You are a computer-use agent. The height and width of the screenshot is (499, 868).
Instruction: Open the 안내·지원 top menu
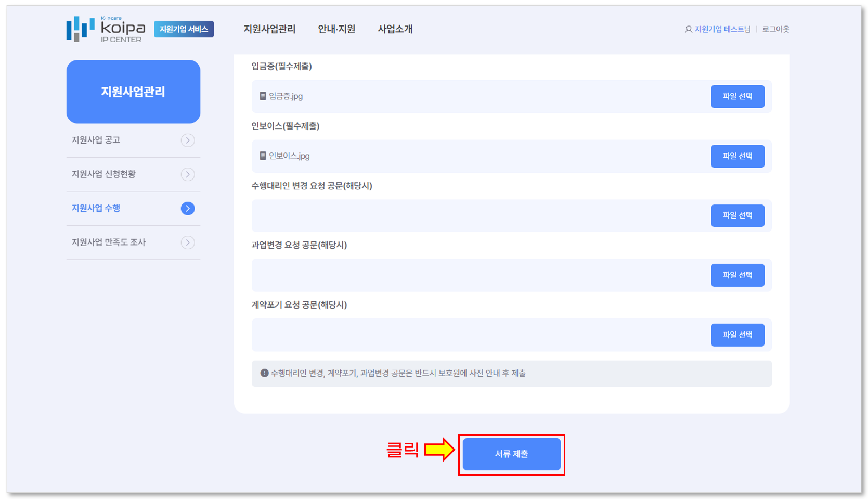click(x=336, y=29)
